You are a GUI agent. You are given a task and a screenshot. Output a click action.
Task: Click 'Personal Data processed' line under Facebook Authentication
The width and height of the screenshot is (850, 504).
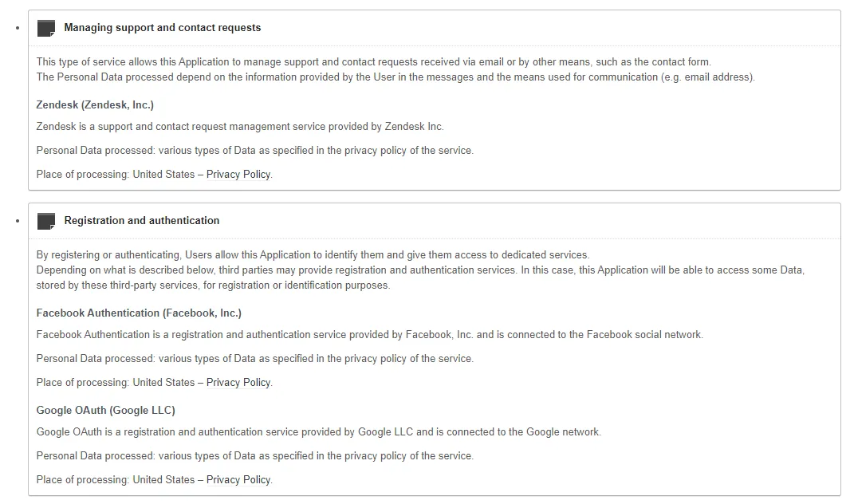click(x=254, y=359)
